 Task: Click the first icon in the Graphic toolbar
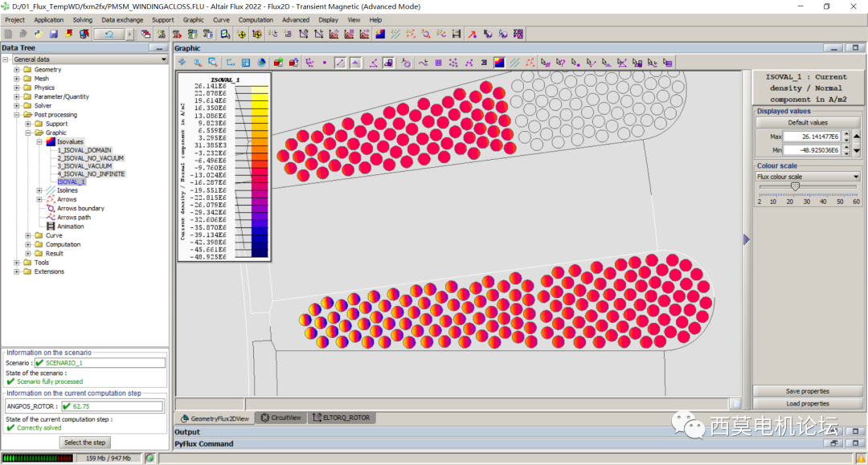click(182, 63)
